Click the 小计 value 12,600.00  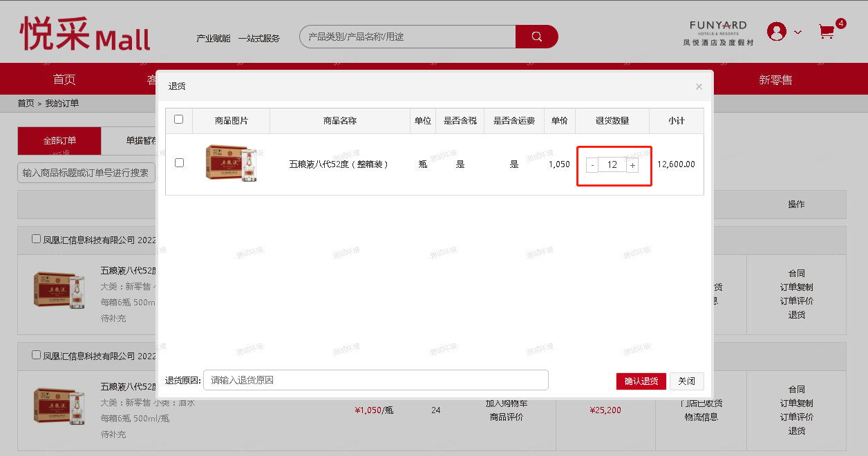click(676, 164)
